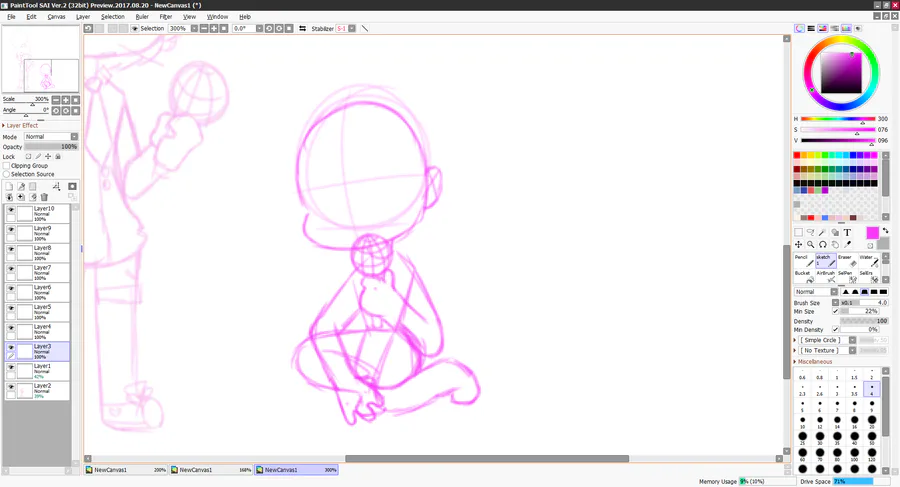Create a new linework layer
This screenshot has width=900, height=487.
tap(21, 186)
